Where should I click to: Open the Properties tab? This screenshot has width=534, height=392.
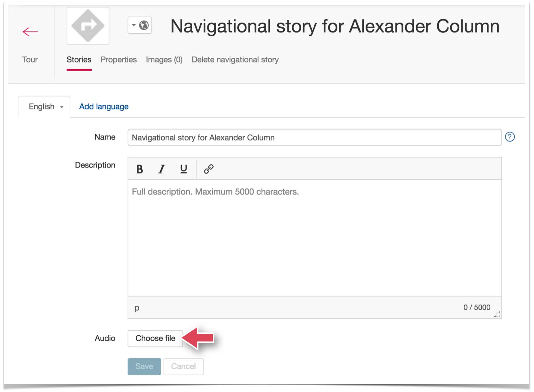[118, 60]
